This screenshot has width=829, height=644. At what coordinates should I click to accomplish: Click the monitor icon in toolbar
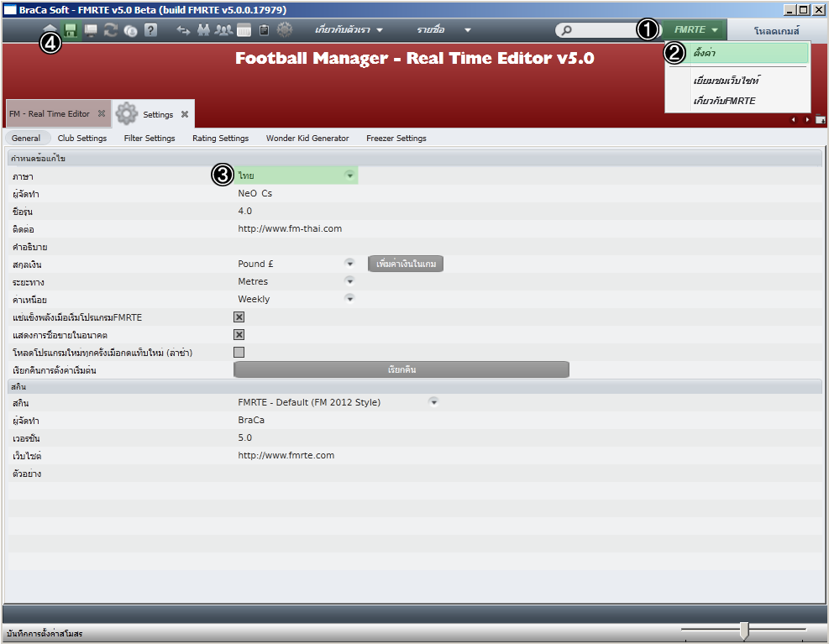(91, 31)
